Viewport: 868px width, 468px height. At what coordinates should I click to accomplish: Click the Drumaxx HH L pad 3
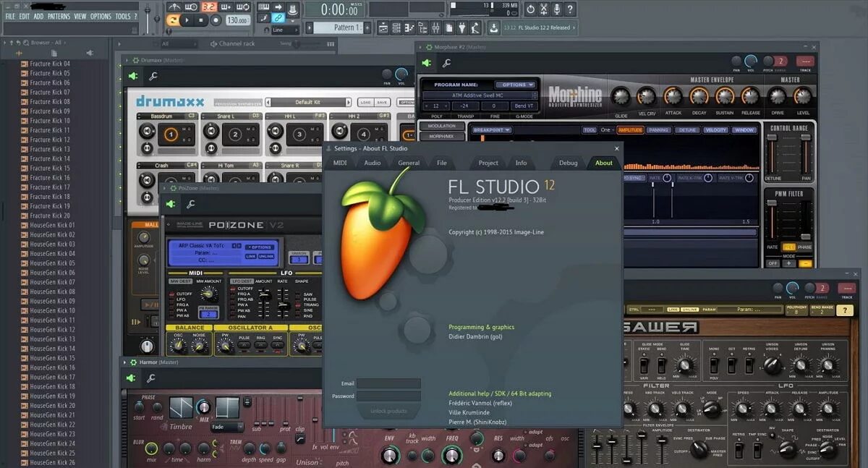coord(299,135)
